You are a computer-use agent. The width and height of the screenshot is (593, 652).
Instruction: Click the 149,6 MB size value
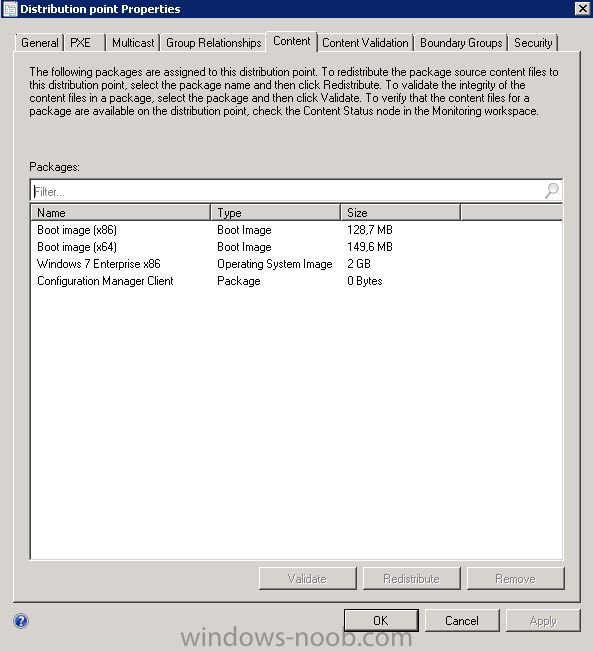[370, 247]
